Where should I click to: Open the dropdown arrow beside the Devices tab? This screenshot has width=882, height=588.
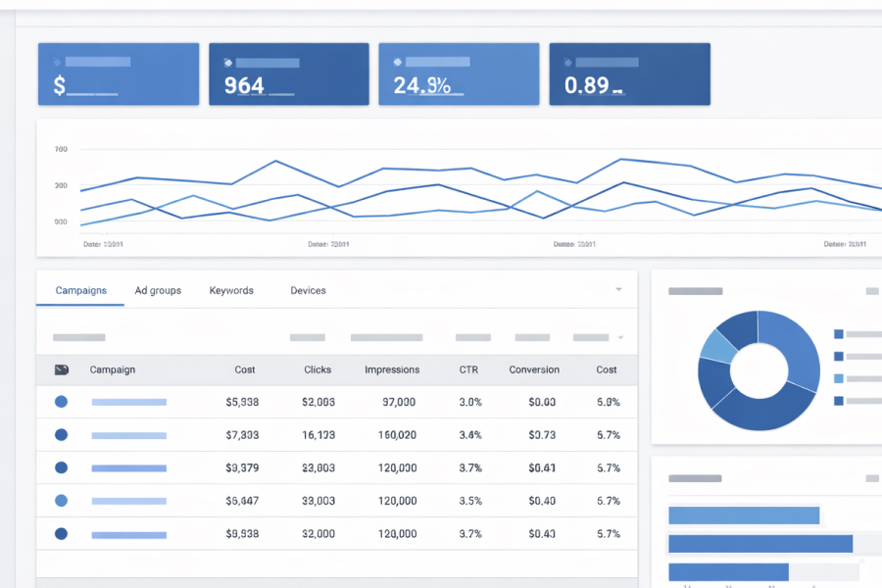tap(618, 290)
